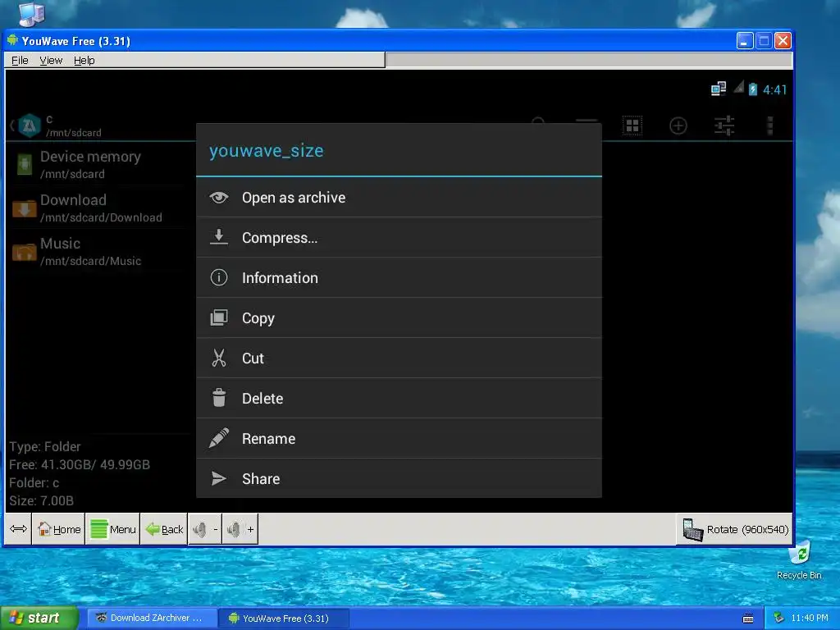Click the Size: 7.00B status text
The width and height of the screenshot is (840, 630).
click(x=41, y=501)
